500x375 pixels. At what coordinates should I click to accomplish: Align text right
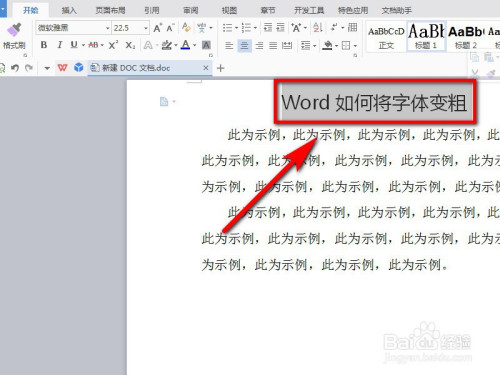[x=259, y=45]
